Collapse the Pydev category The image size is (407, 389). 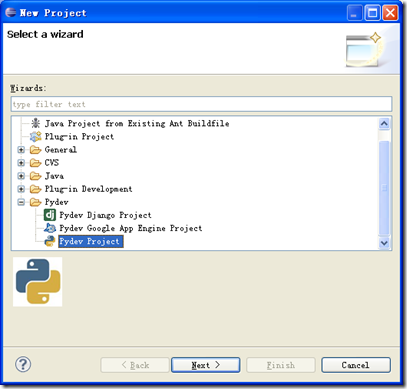click(21, 202)
